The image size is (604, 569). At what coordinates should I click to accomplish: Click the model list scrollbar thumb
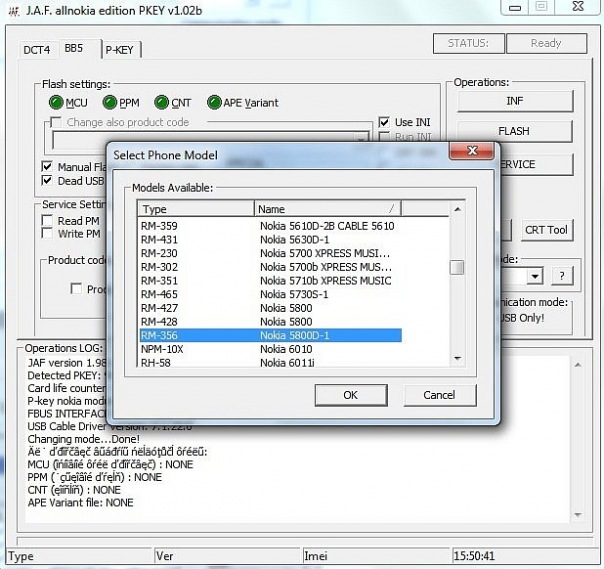[457, 267]
